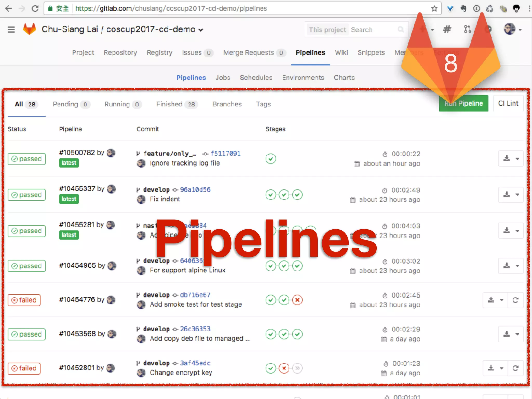
Task: Open the Repository tab
Action: 121,53
